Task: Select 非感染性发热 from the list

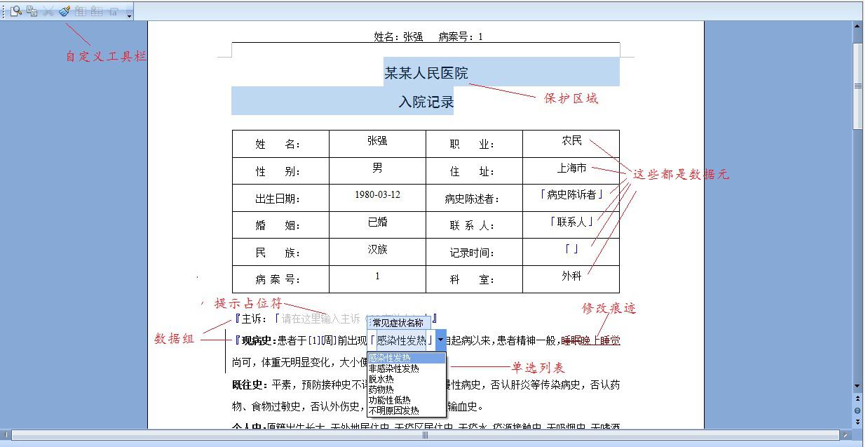Action: coord(394,368)
